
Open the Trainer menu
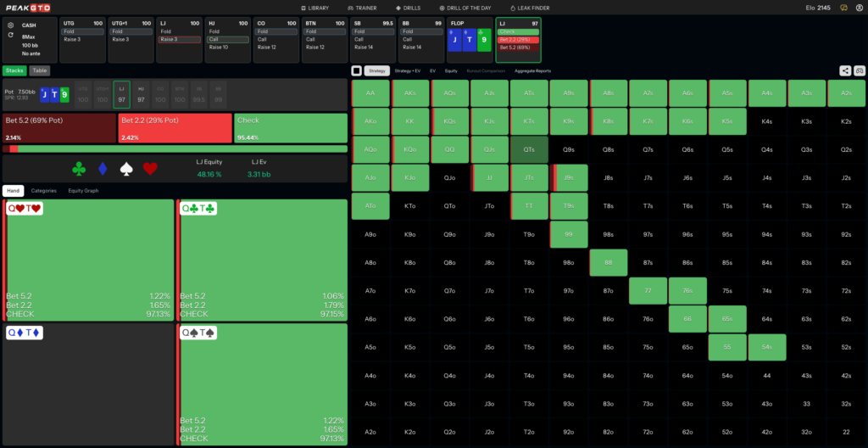tap(362, 8)
